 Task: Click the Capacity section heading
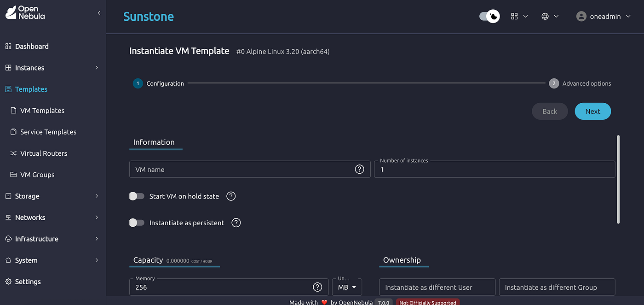[148, 260]
